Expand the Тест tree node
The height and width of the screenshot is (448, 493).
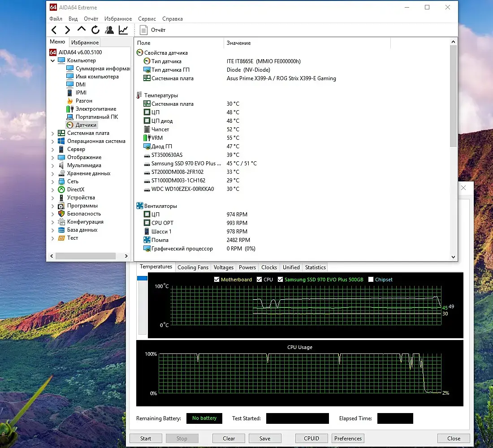tap(52, 238)
